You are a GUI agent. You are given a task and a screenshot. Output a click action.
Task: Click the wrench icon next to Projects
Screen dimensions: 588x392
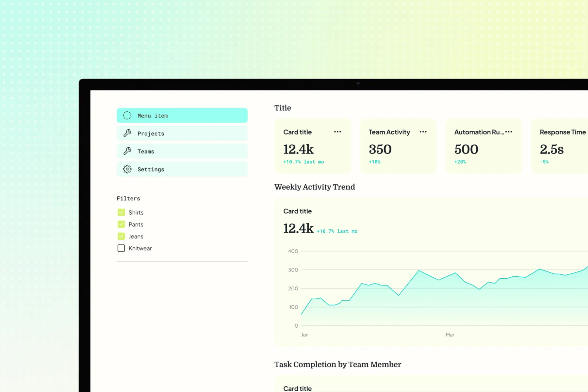click(x=127, y=133)
